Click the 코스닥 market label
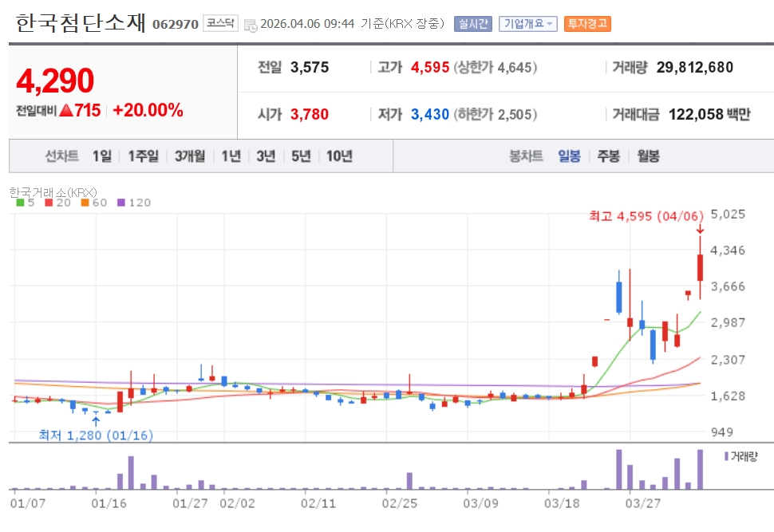The image size is (774, 532). [x=220, y=23]
